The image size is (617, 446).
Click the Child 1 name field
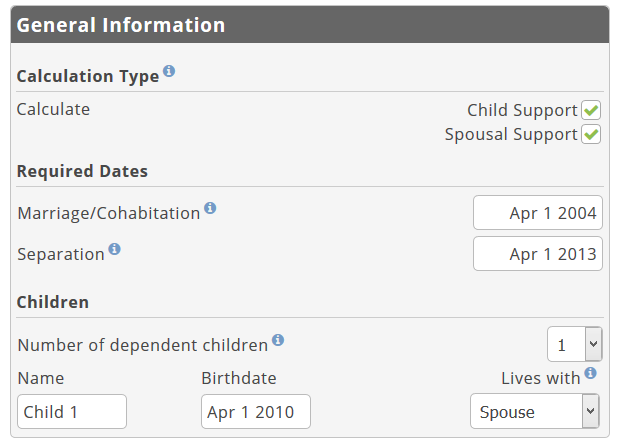[72, 412]
